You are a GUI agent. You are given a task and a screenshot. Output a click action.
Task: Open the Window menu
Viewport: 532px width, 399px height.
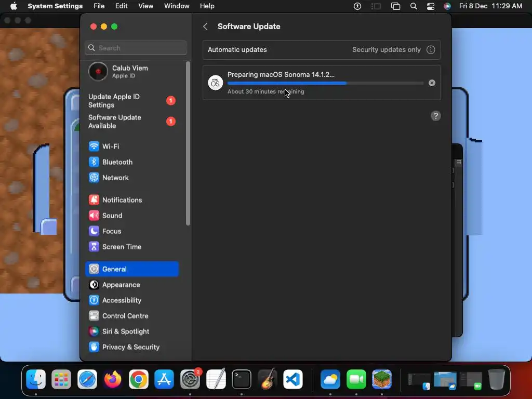point(177,6)
